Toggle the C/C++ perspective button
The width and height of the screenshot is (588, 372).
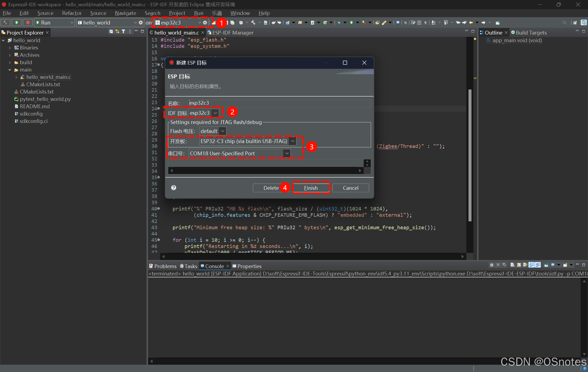pyautogui.click(x=584, y=23)
